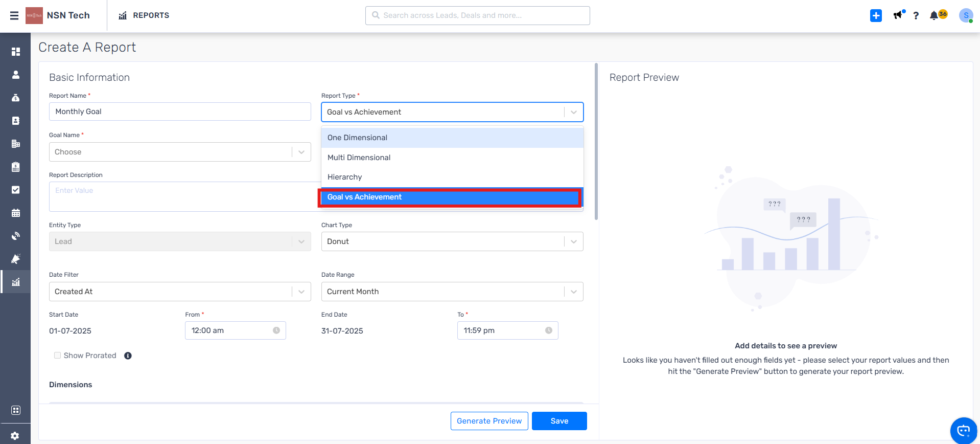Click the disabled Entity Type Lead dropdown
The image size is (980, 444).
tap(180, 241)
